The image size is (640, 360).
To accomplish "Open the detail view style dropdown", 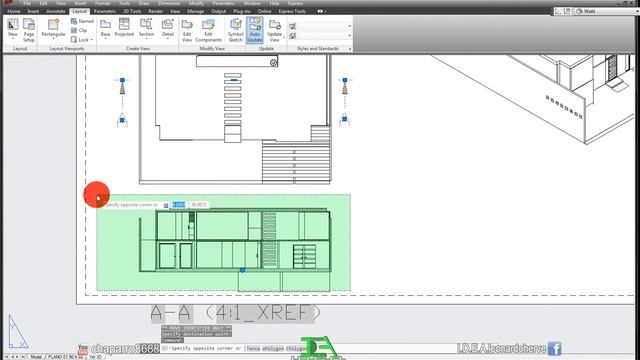I will pyautogui.click(x=349, y=36).
